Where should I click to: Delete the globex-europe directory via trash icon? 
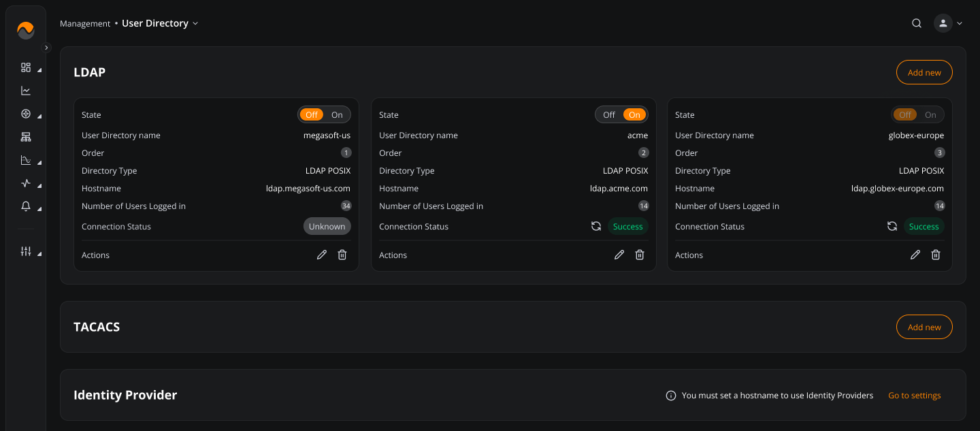click(936, 255)
